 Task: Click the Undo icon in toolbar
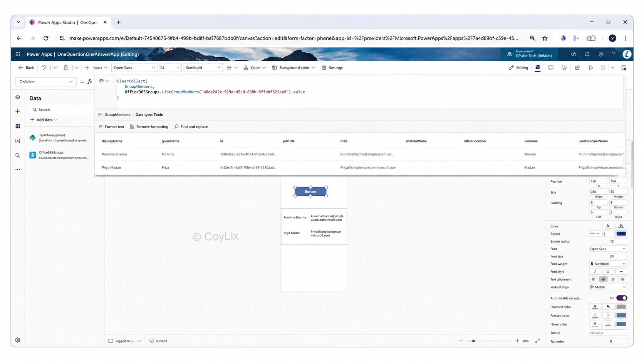point(44,68)
